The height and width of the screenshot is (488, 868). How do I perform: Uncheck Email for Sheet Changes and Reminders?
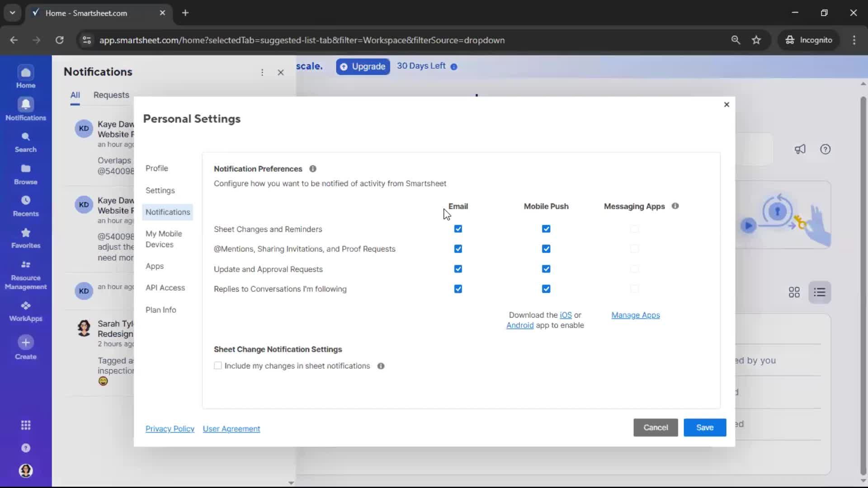pos(458,229)
